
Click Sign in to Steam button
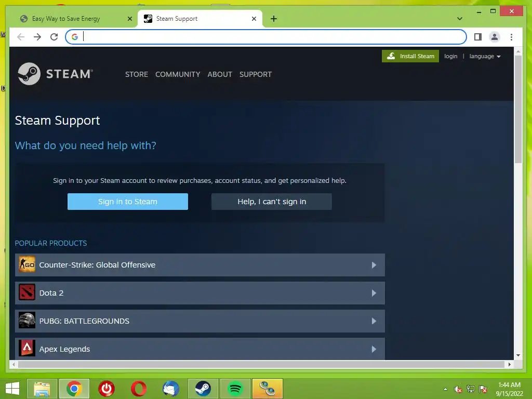coord(128,202)
